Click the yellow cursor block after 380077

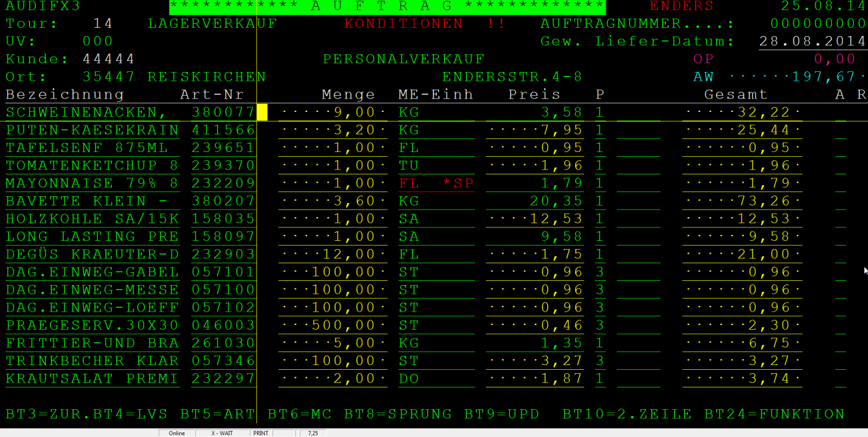(x=262, y=113)
